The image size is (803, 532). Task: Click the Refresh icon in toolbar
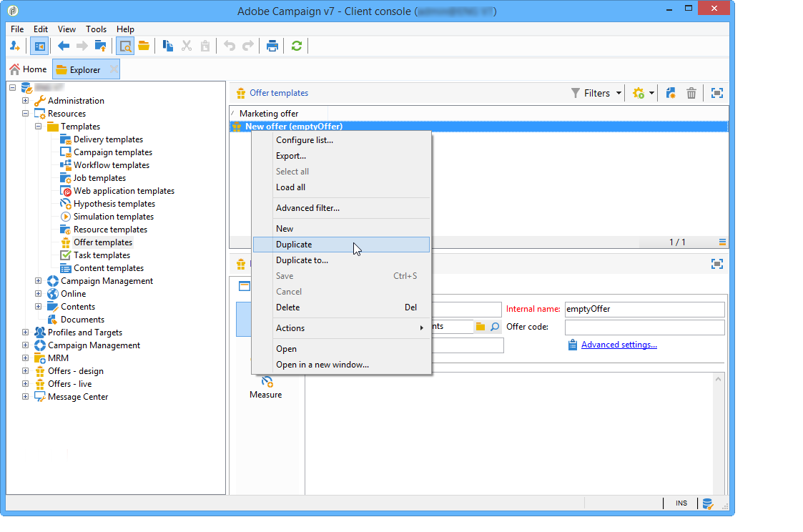tap(296, 46)
